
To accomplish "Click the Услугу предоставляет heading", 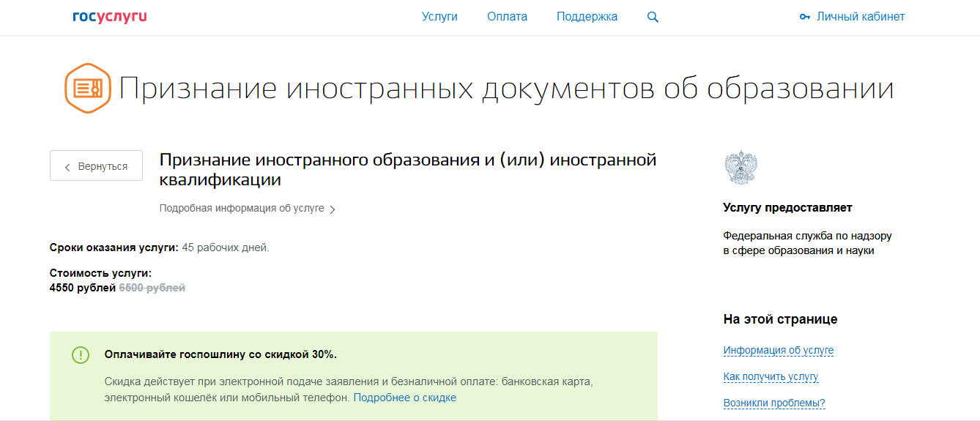I will (787, 208).
